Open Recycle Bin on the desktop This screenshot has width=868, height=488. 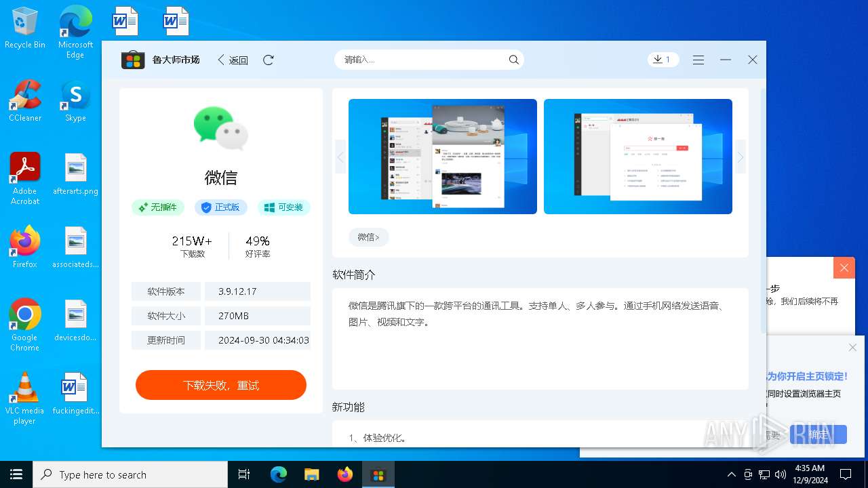click(x=25, y=28)
